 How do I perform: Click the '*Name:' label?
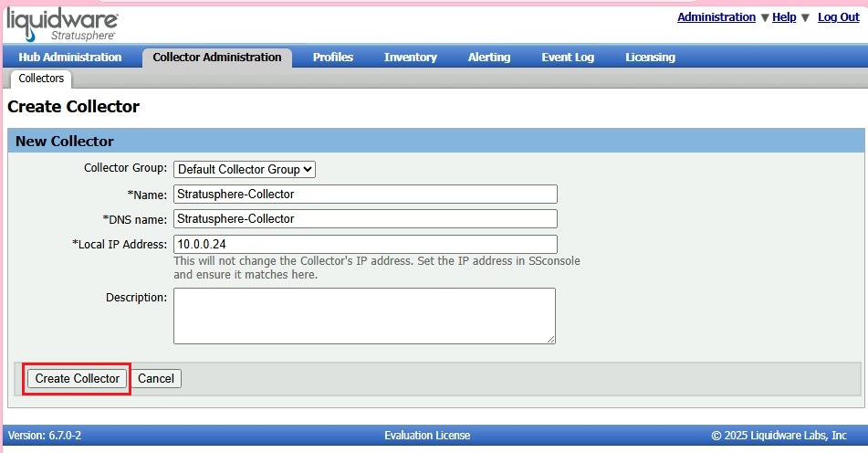[x=147, y=195]
